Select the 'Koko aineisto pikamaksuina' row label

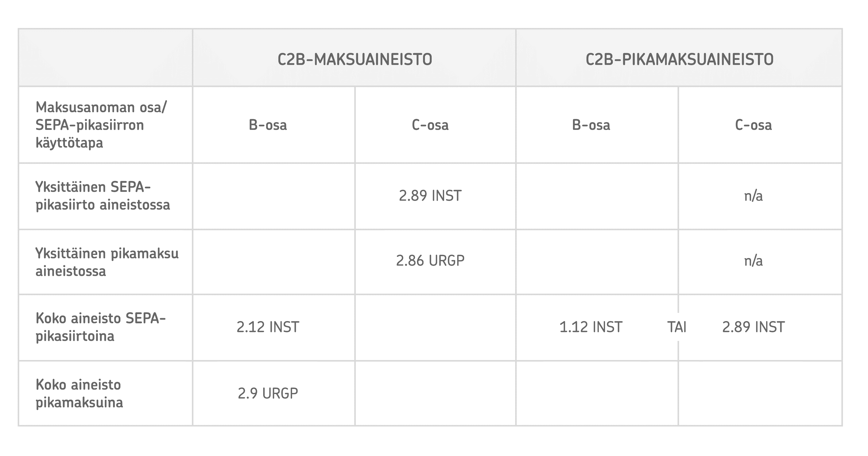click(79, 393)
